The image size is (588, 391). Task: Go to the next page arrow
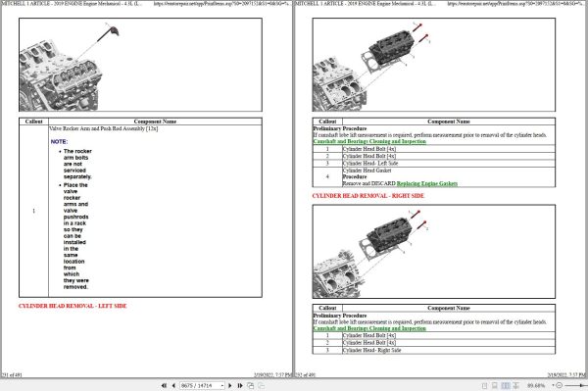pyautogui.click(x=230, y=385)
